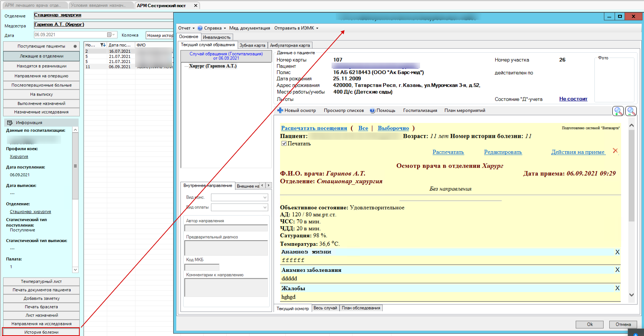
Task: Click the zoom-out magnifier icon
Action: point(631,111)
